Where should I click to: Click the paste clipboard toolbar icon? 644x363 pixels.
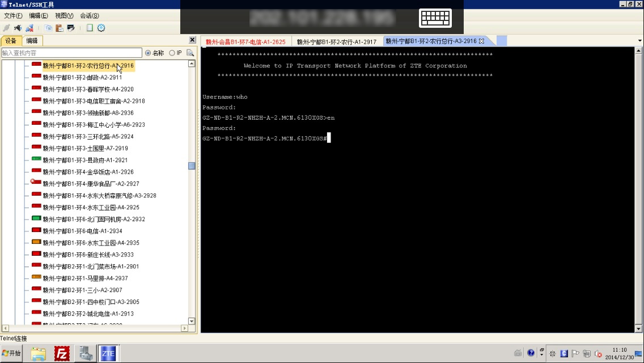(x=60, y=28)
